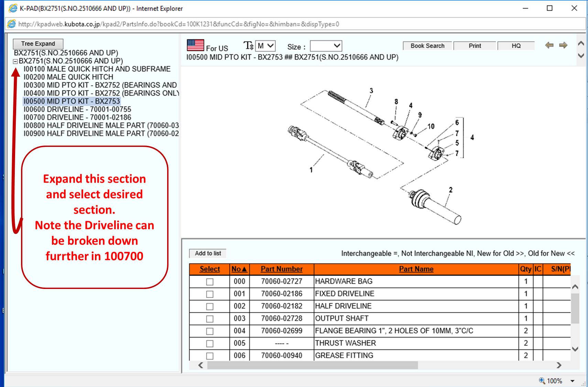Select I00500 MID PTO KIT - BX2753
Viewport: 588px width, 387px height.
[72, 101]
